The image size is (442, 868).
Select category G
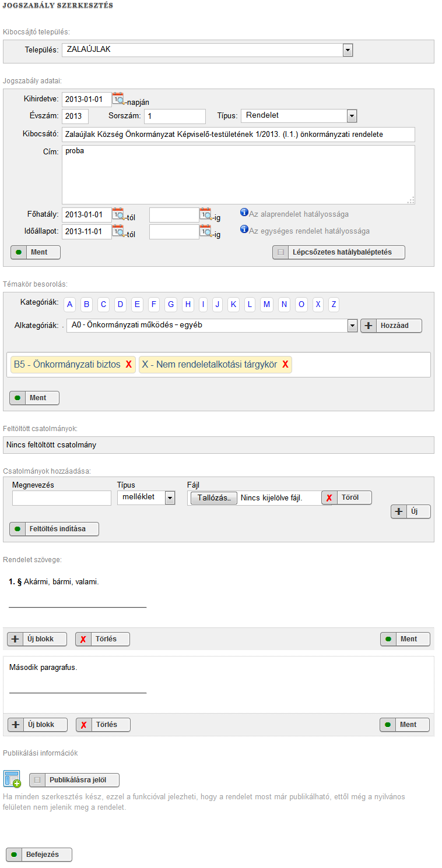(x=171, y=304)
